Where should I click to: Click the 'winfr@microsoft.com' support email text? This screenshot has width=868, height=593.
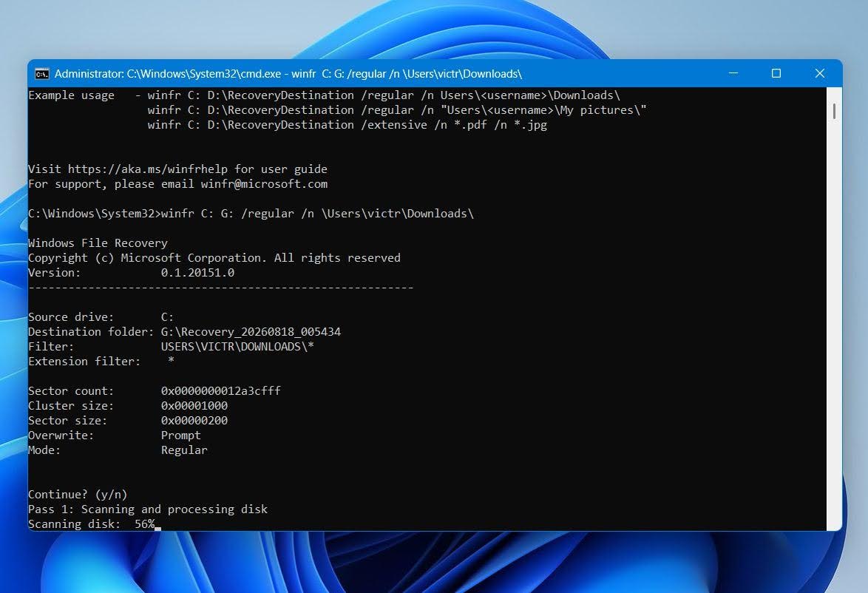tap(264, 184)
